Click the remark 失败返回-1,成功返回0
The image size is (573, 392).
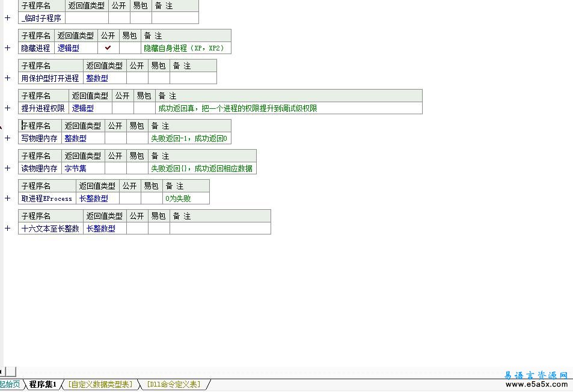(189, 138)
